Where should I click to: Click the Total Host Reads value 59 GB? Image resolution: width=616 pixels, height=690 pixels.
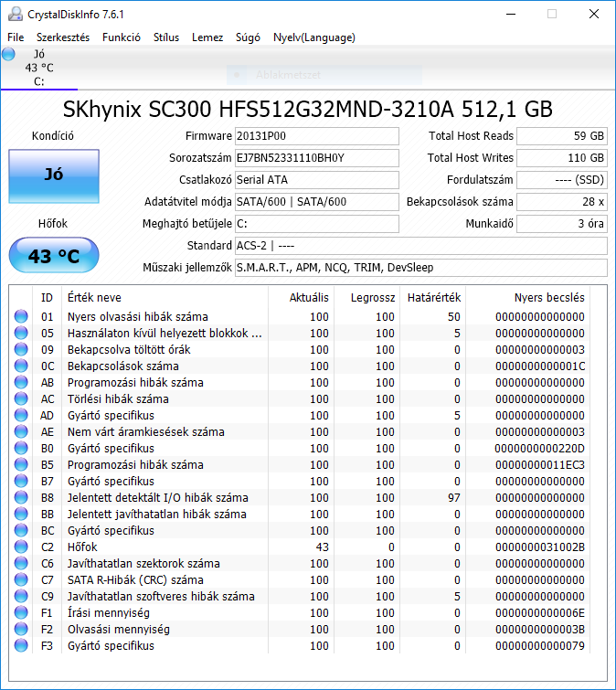tap(562, 136)
